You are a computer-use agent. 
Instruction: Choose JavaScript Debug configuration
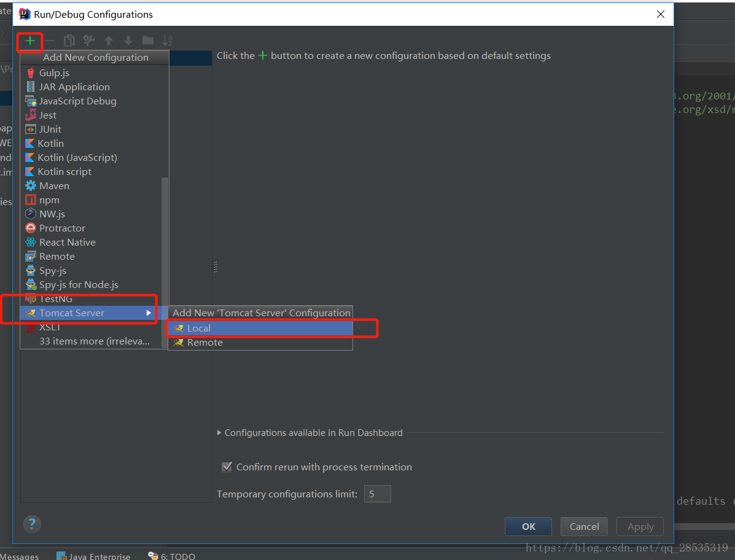click(x=94, y=101)
